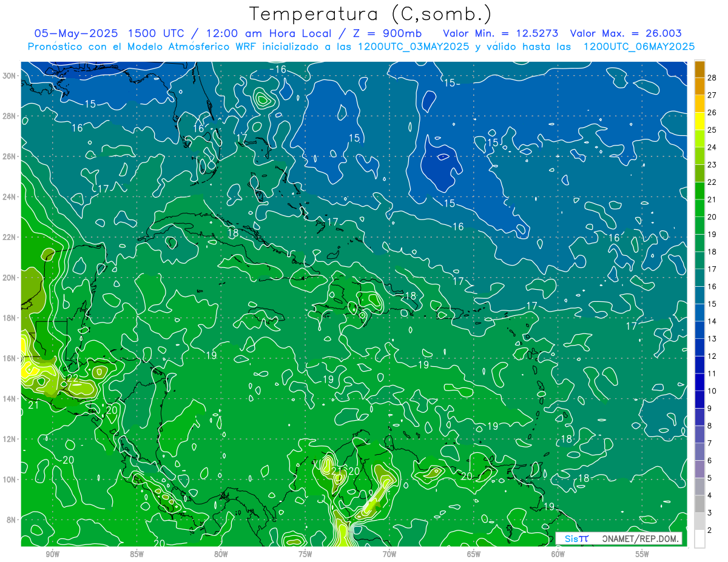728x562 pixels.
Task: Click latitude axis label '24N'
Action: click(x=10, y=197)
